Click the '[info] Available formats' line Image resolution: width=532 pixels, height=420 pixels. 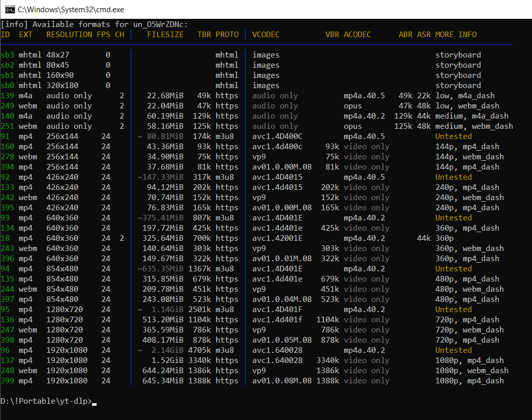(x=94, y=24)
